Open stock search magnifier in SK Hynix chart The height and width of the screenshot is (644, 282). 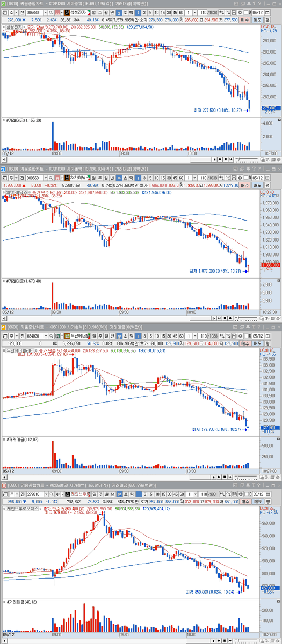pyautogui.click(x=51, y=177)
